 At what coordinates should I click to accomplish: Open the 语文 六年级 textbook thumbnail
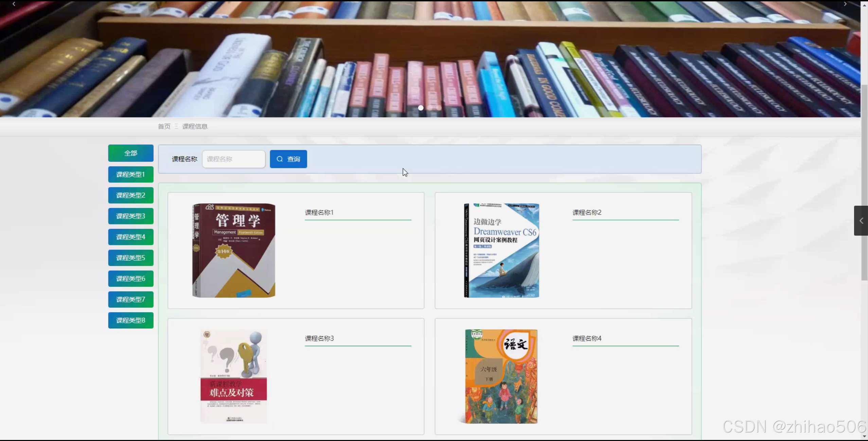click(501, 376)
